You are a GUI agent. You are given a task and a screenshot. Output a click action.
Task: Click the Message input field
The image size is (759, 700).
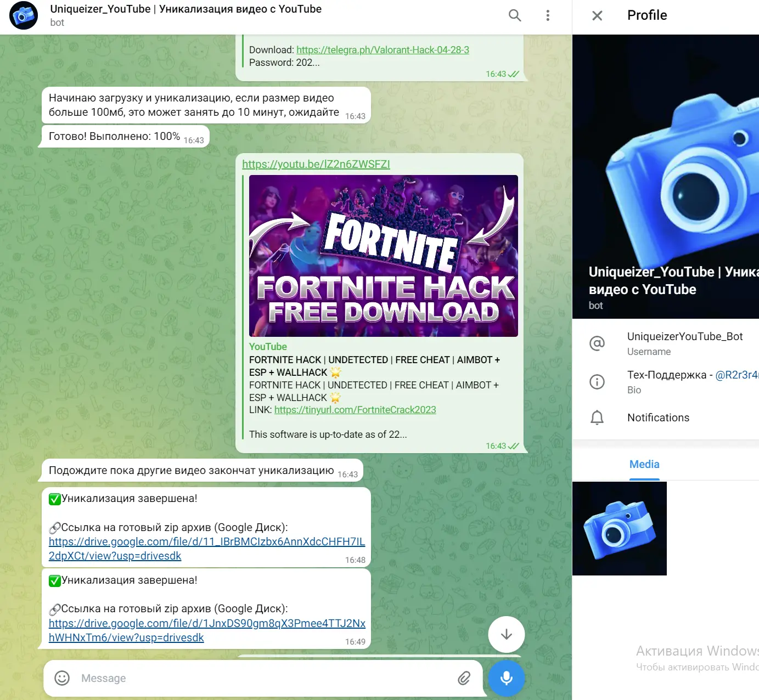(x=263, y=678)
